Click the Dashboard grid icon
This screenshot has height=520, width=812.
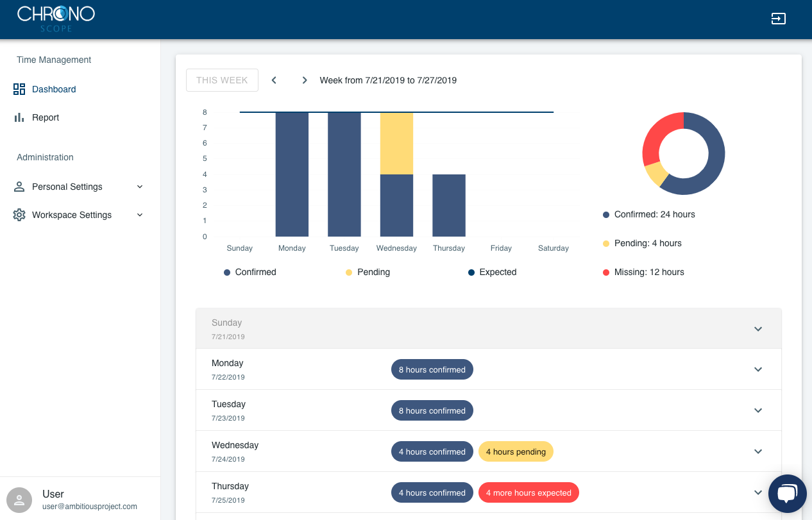pyautogui.click(x=19, y=89)
